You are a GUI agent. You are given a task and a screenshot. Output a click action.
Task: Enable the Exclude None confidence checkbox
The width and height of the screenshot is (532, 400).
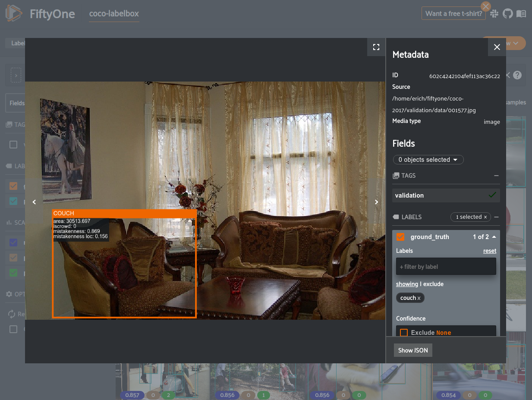tap(404, 333)
